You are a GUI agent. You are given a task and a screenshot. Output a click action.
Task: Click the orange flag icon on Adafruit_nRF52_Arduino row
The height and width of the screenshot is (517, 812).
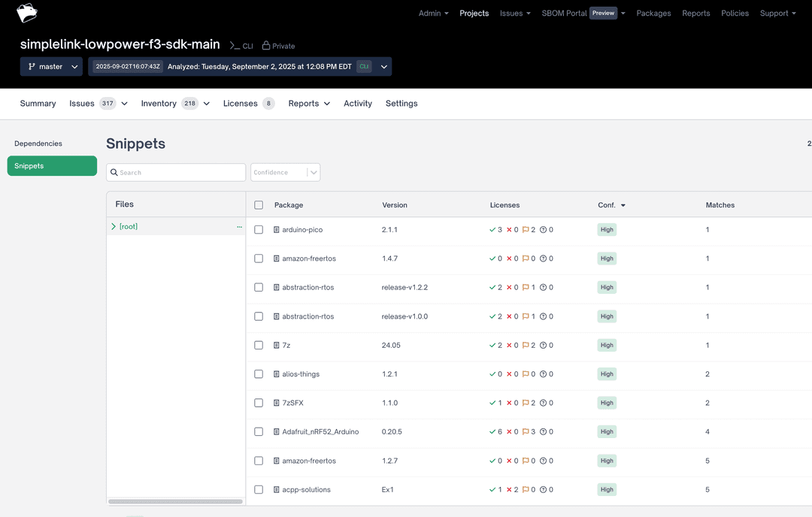[526, 431]
